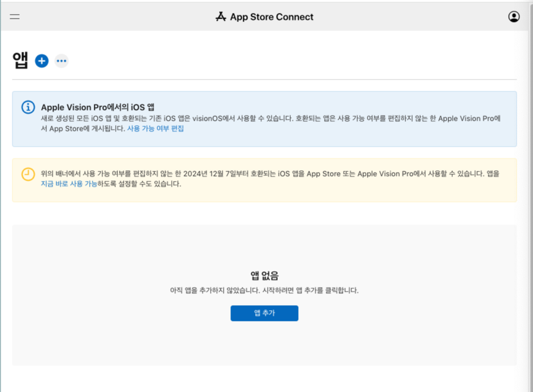
Task: Open the user account profile icon
Action: tap(514, 17)
